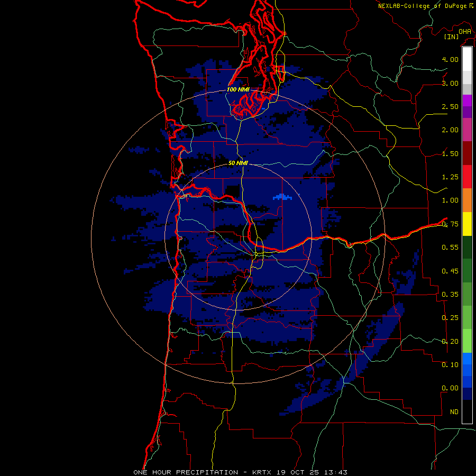This screenshot has width=476, height=476.
Task: Click the bright blue precipitation patch on the map
Action: 282,197
